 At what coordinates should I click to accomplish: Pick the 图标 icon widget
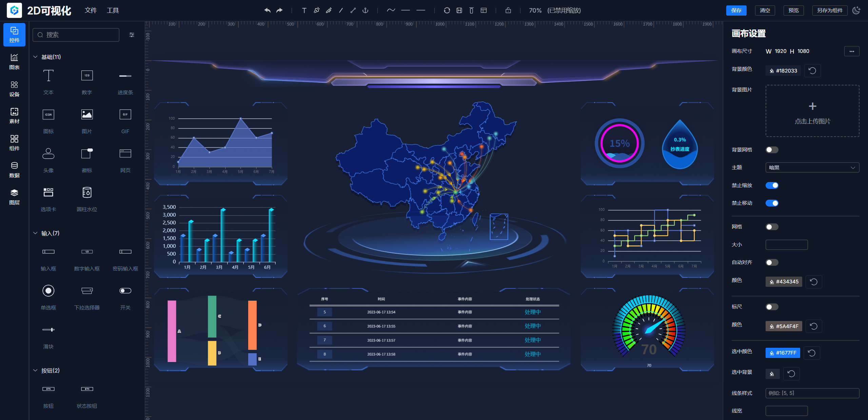[x=48, y=121]
